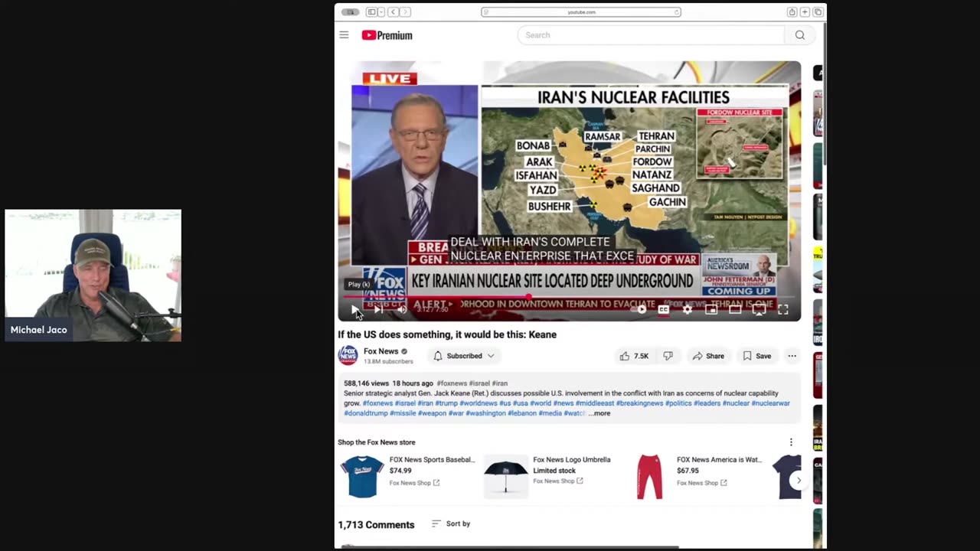Save the video to a playlist
980x551 pixels.
pyautogui.click(x=756, y=356)
